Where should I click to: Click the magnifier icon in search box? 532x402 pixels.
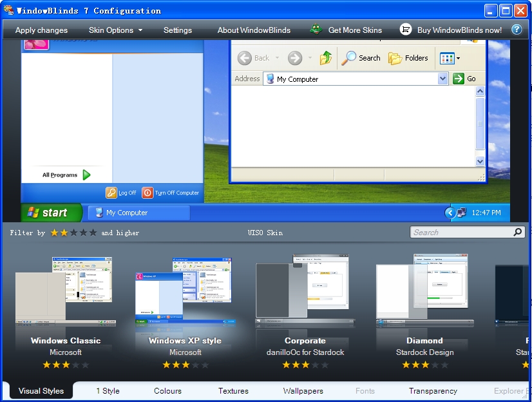(x=517, y=233)
